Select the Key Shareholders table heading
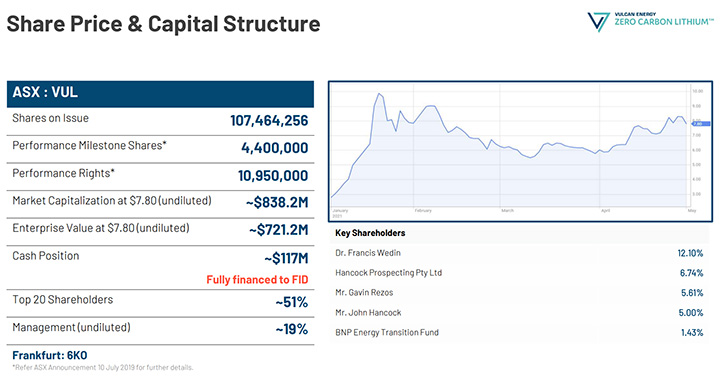Viewport: 725px width, 376px height. (370, 233)
